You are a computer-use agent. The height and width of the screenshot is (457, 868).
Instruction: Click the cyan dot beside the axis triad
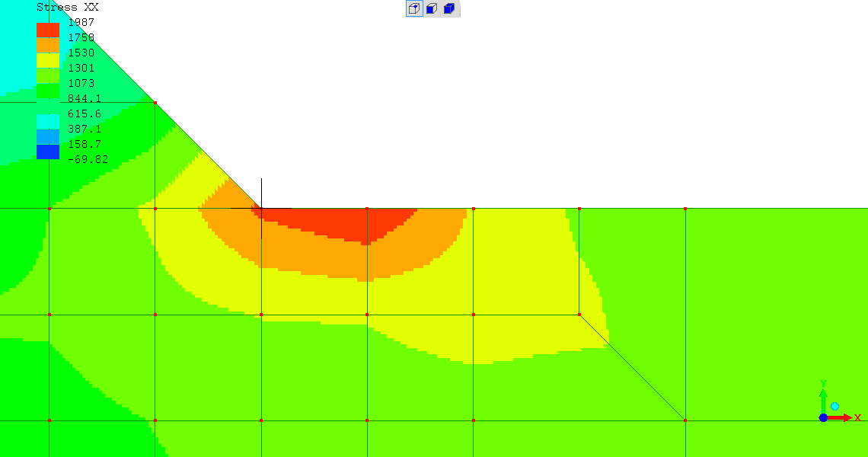[835, 407]
